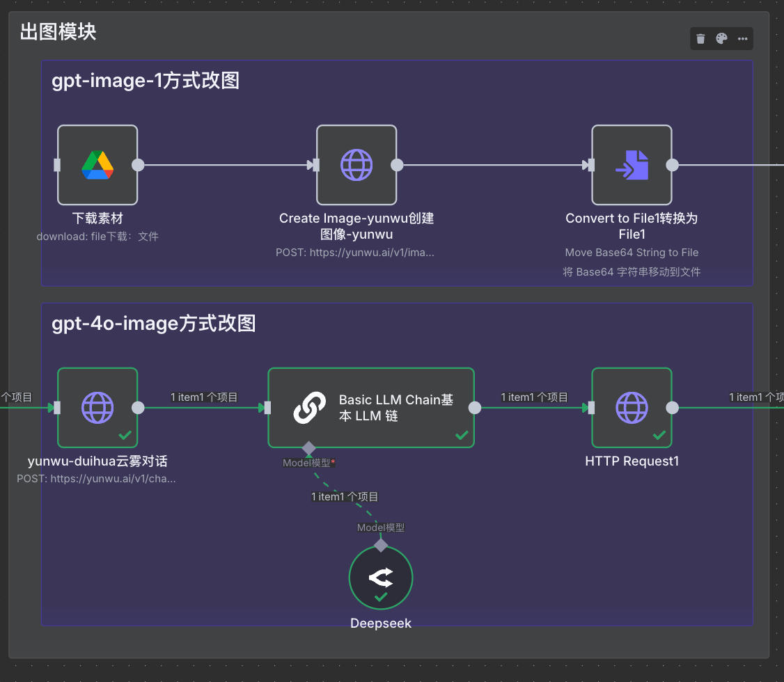Open the sticky note more options menu
The image size is (784, 682).
742,38
